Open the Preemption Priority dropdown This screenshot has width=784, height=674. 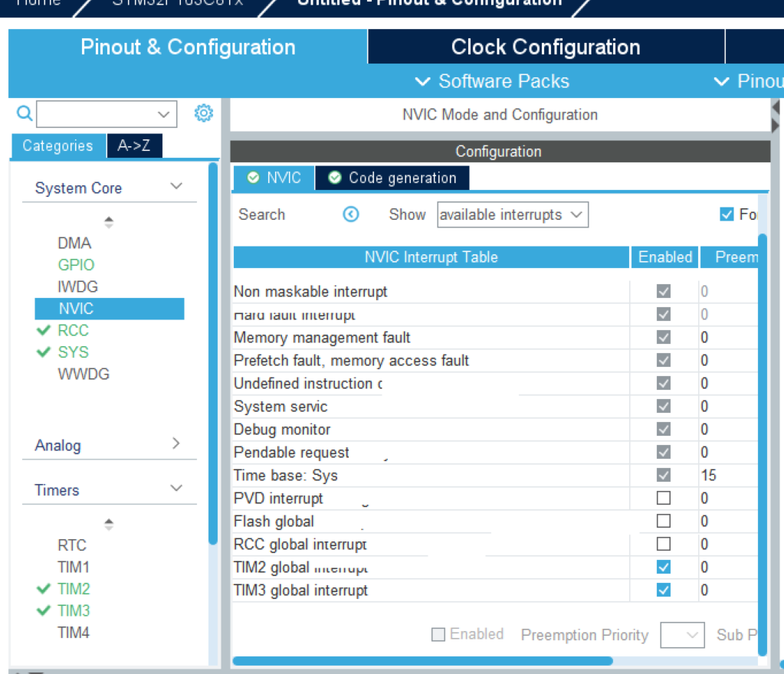point(683,635)
